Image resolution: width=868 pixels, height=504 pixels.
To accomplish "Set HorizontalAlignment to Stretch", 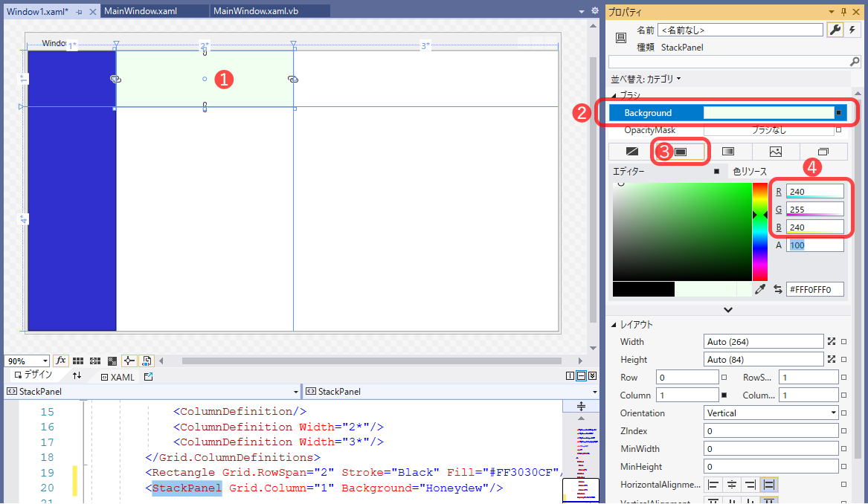I will click(x=769, y=485).
